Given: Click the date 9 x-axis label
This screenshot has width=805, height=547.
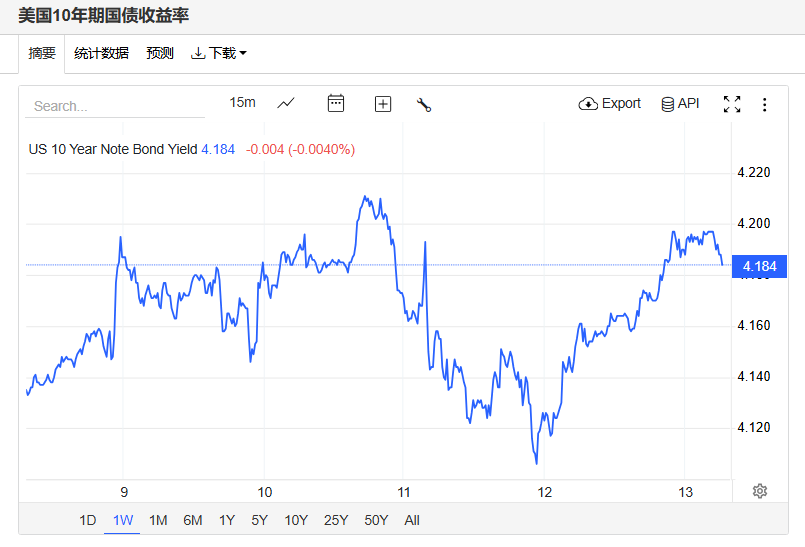Looking at the screenshot, I should tap(124, 492).
